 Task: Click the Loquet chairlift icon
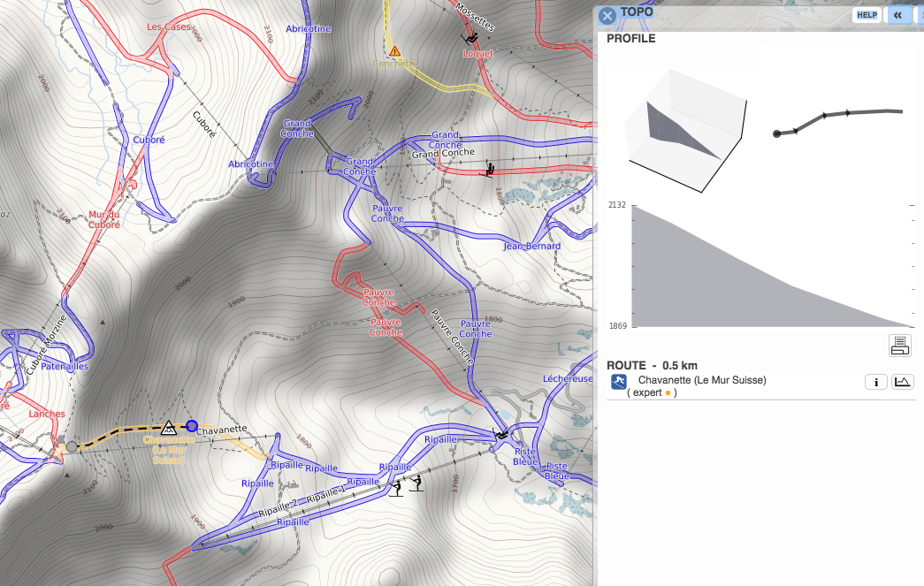pyautogui.click(x=471, y=39)
